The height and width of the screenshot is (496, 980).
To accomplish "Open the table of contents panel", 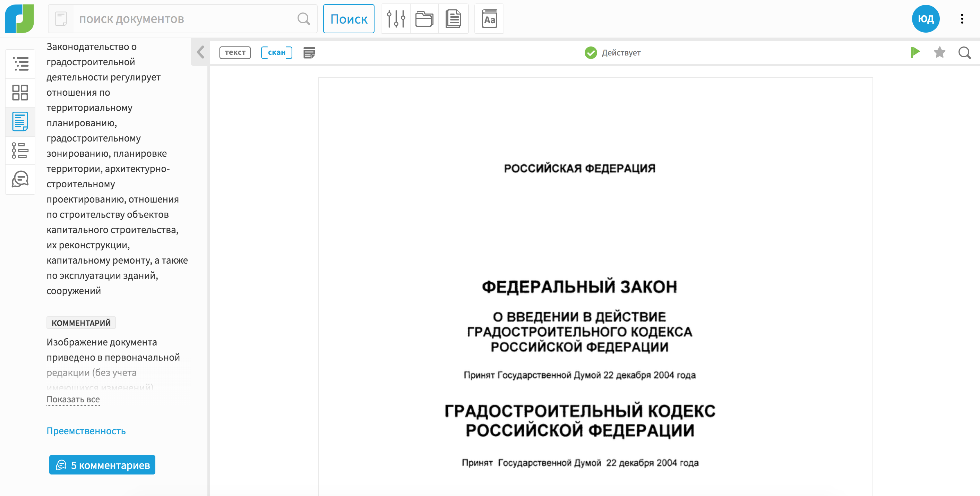I will pos(20,64).
